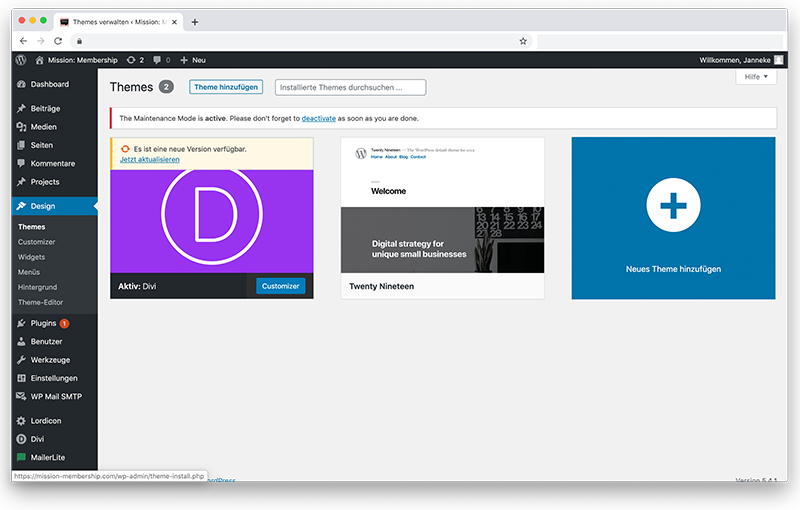The width and height of the screenshot is (800, 510).
Task: Click the Plugins plug icon
Action: (21, 323)
